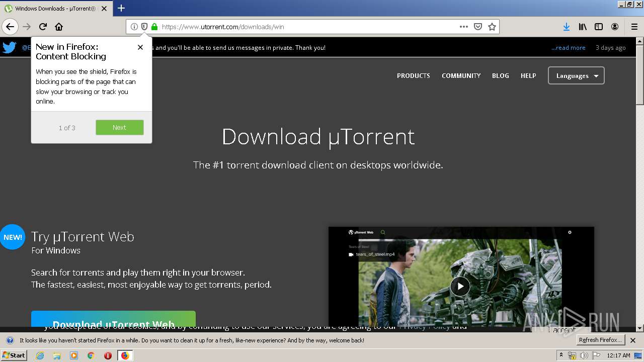Click the content blocking shield icon

(x=144, y=27)
